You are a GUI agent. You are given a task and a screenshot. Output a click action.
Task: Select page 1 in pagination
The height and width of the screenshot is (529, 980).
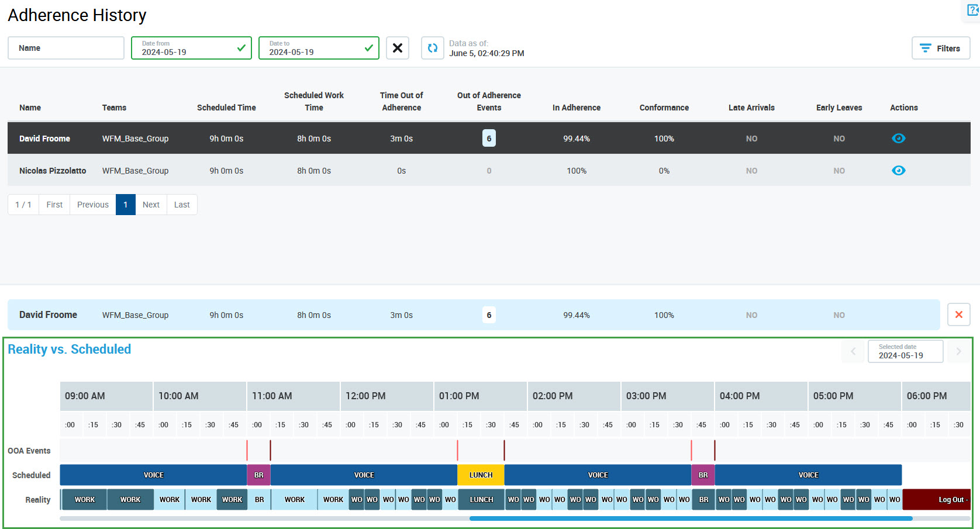[125, 205]
